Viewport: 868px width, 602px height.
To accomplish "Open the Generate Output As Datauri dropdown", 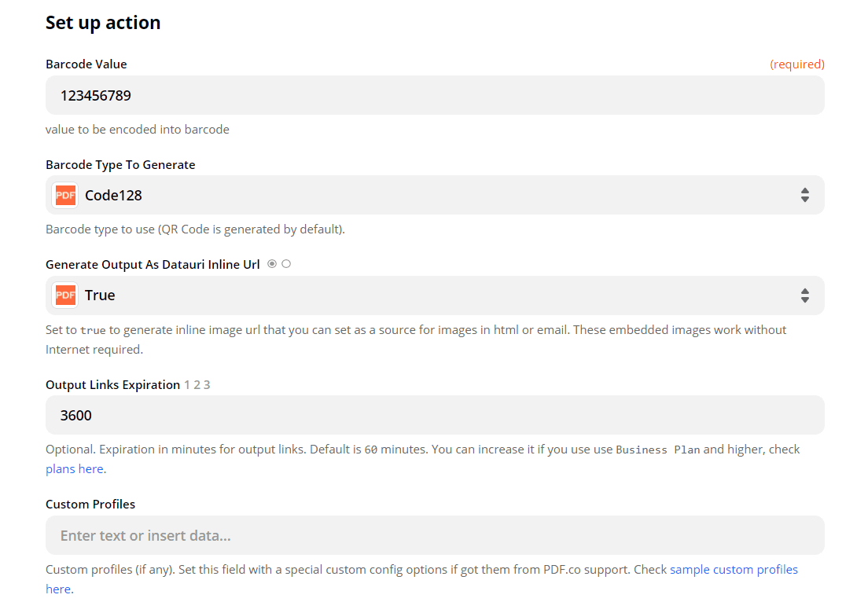I will (435, 295).
